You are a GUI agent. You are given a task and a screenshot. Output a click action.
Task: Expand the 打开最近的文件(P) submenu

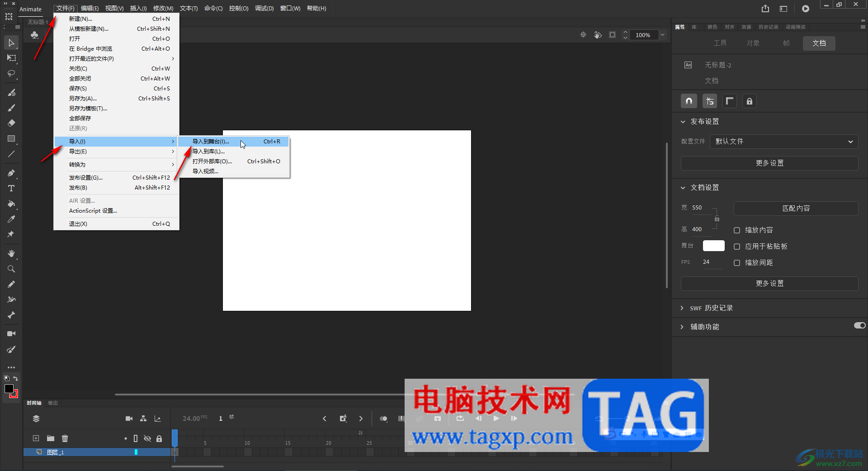(117, 59)
